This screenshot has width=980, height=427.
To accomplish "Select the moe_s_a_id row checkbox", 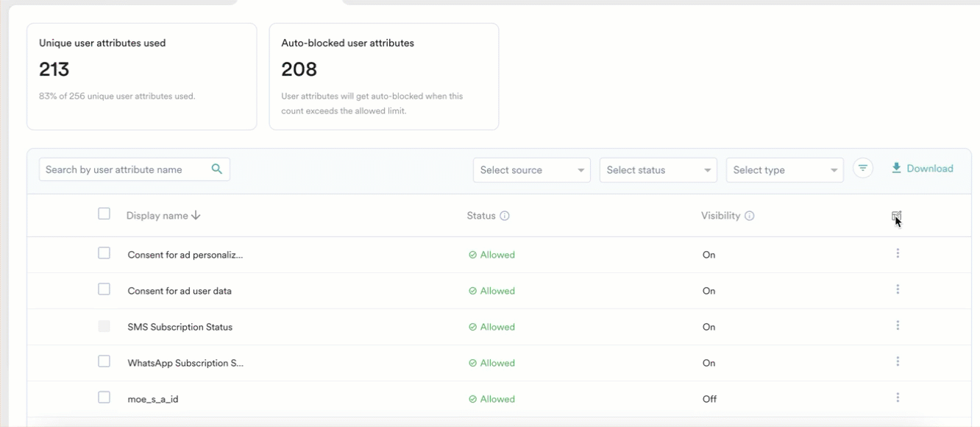I will point(104,398).
